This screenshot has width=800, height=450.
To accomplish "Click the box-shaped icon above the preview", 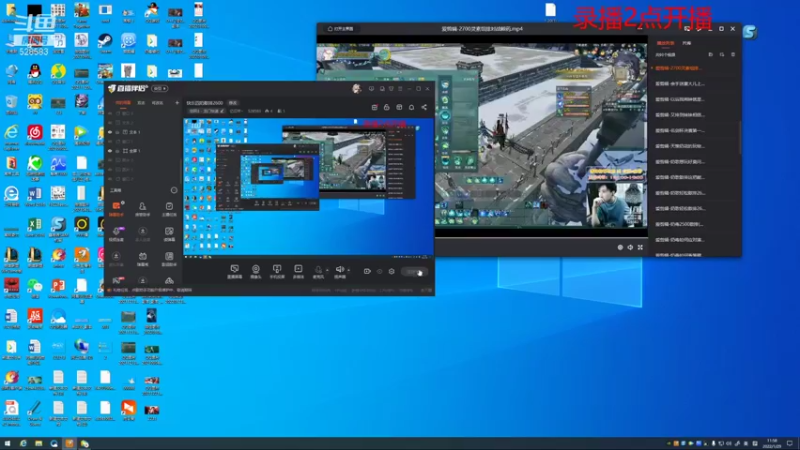I will click(x=399, y=107).
